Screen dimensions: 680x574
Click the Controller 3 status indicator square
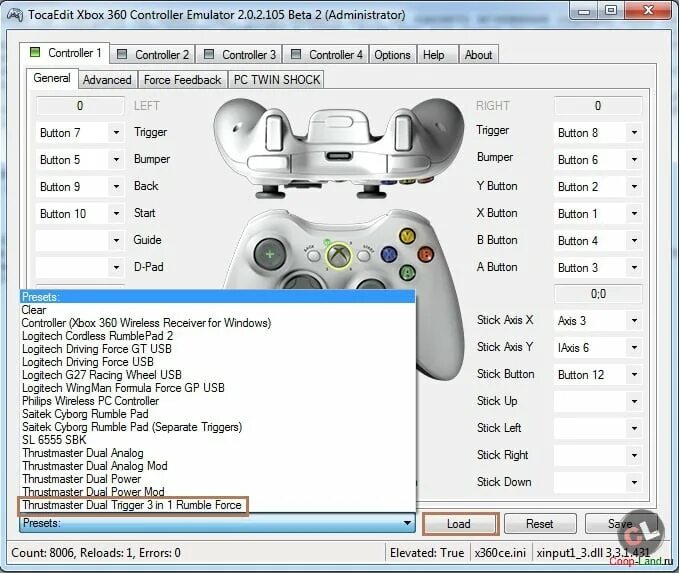[x=209, y=54]
